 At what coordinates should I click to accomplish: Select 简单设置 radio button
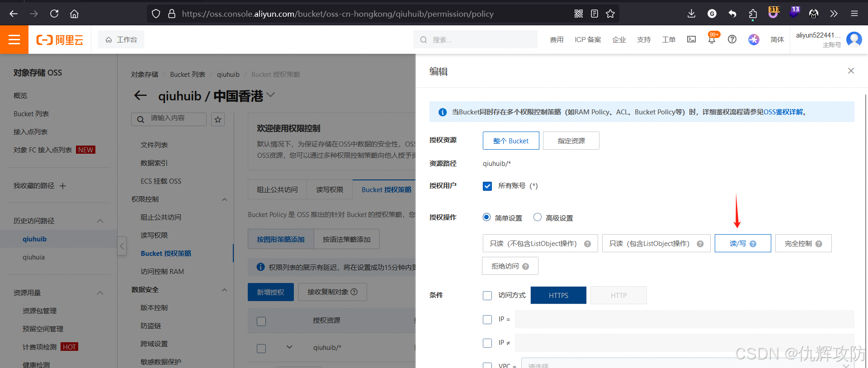(x=486, y=217)
